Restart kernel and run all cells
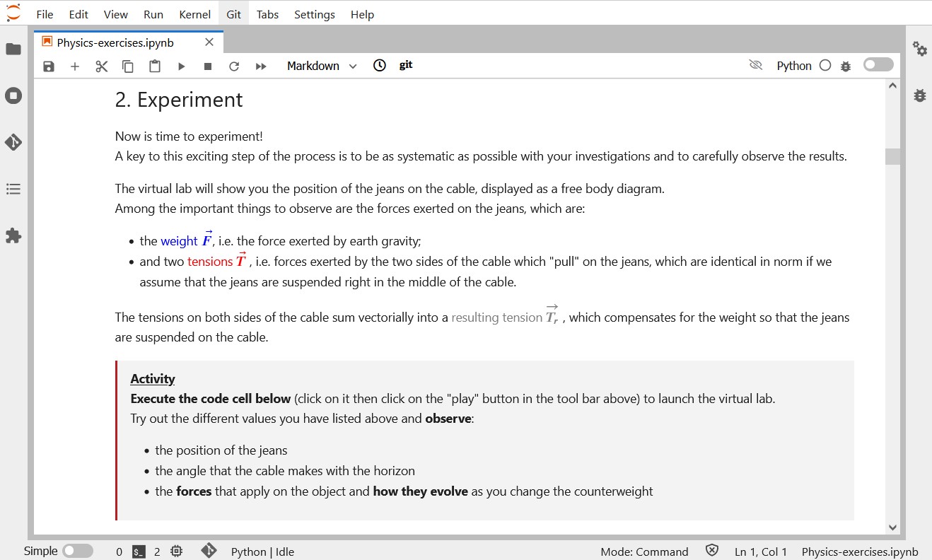The height and width of the screenshot is (560, 932). [261, 65]
